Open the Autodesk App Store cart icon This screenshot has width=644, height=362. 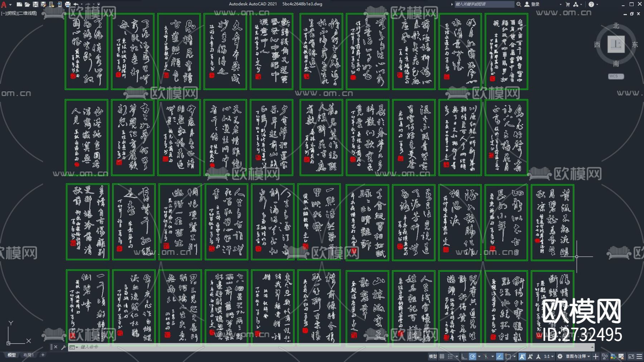coord(567,4)
